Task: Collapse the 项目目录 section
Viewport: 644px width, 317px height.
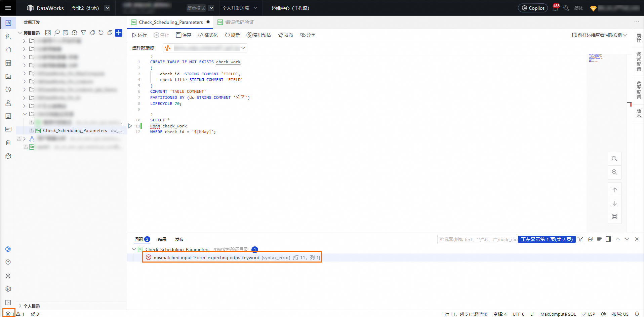Action: [20, 33]
